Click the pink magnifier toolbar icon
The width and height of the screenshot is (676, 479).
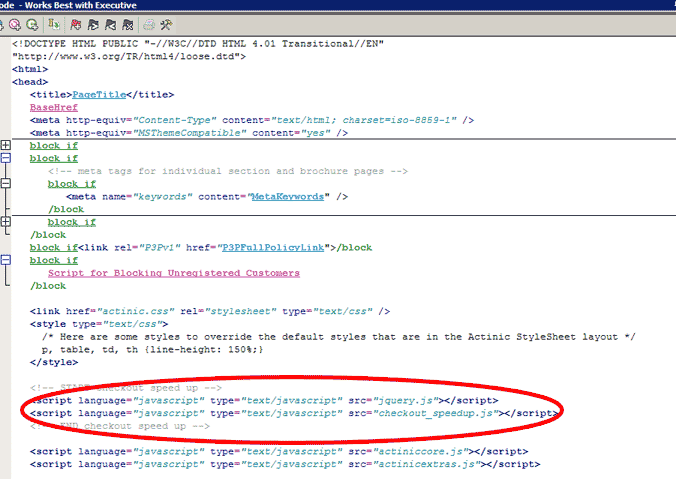(14, 24)
